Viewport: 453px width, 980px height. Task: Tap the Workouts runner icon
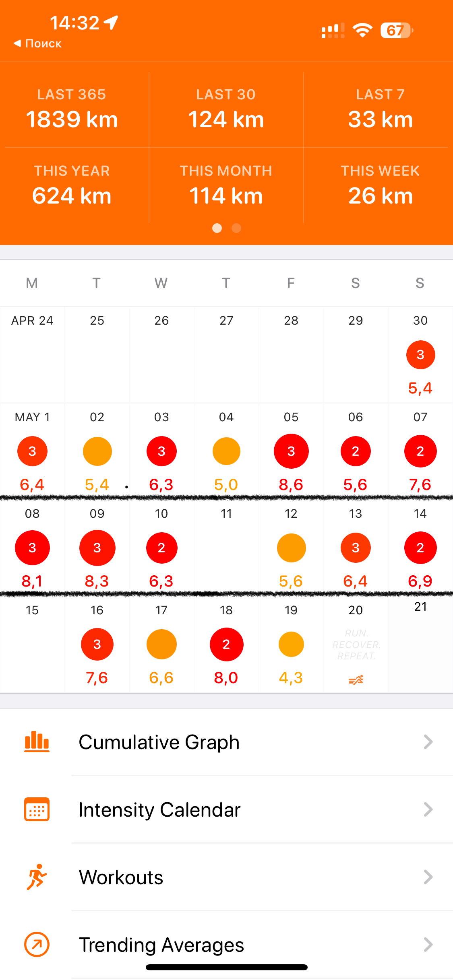point(37,877)
